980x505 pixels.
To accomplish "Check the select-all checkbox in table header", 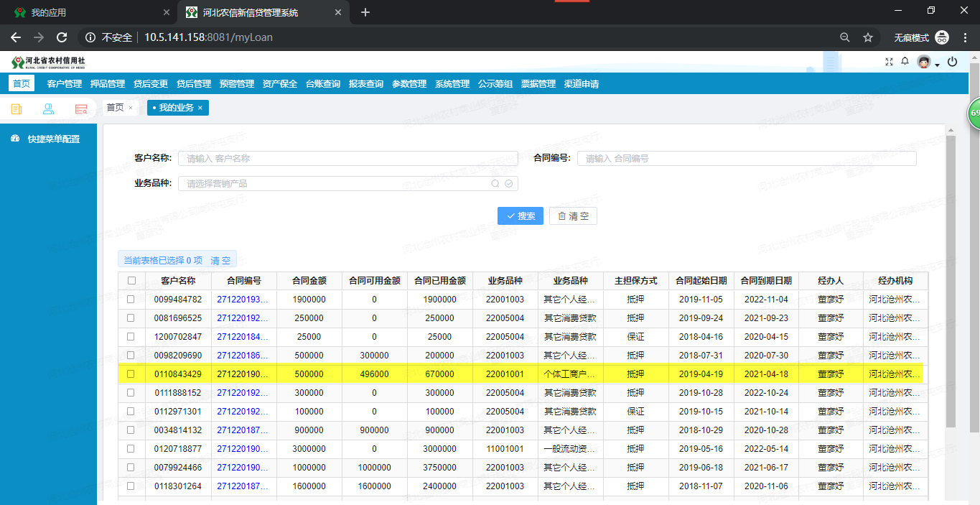I will click(x=131, y=281).
